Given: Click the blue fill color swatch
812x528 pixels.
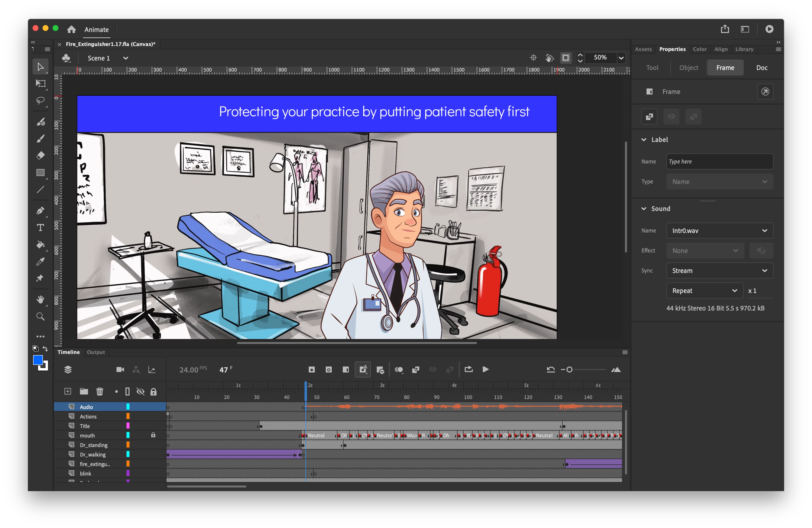Looking at the screenshot, I should pos(37,360).
